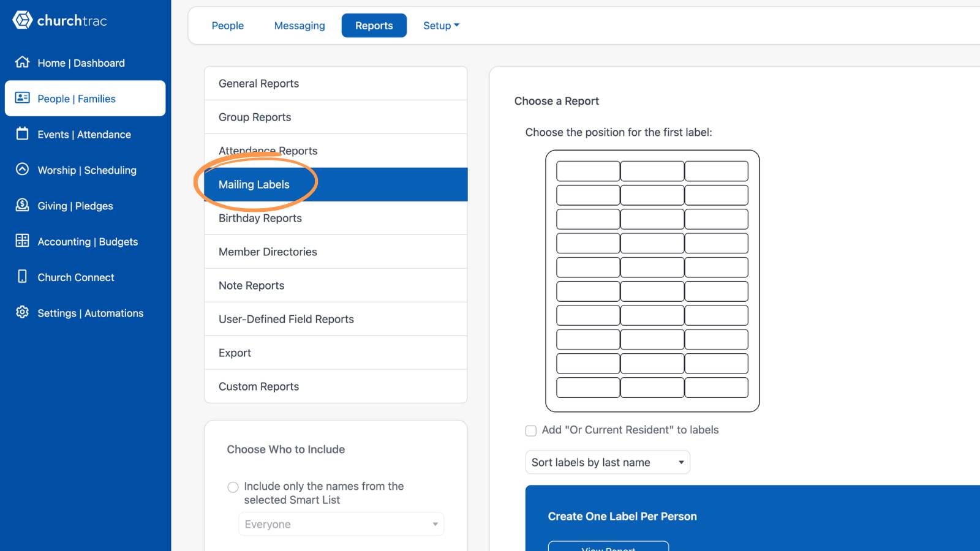Select Mailing Labels category

click(336, 184)
